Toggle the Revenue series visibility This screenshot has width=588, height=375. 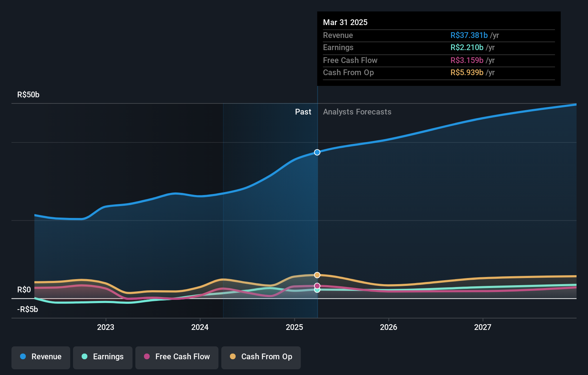(x=40, y=357)
